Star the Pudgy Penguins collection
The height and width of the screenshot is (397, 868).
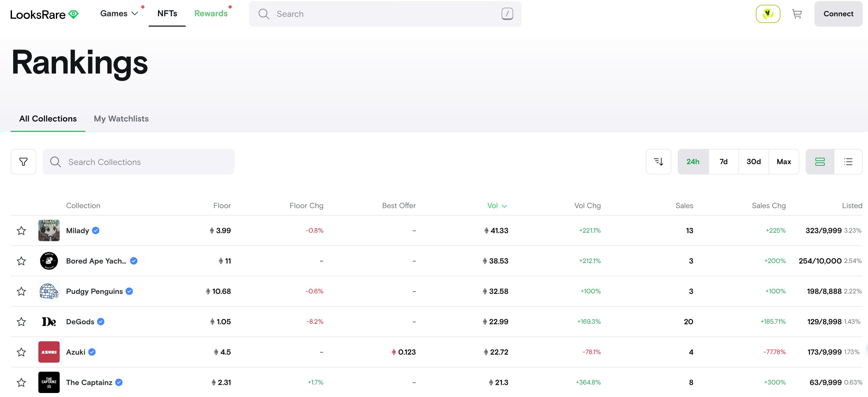(21, 291)
